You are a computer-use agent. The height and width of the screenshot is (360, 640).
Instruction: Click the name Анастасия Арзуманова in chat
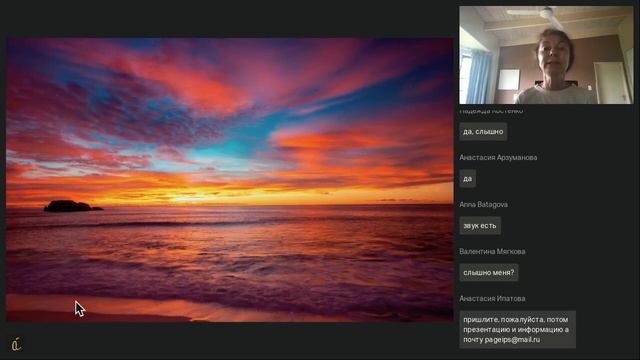498,158
